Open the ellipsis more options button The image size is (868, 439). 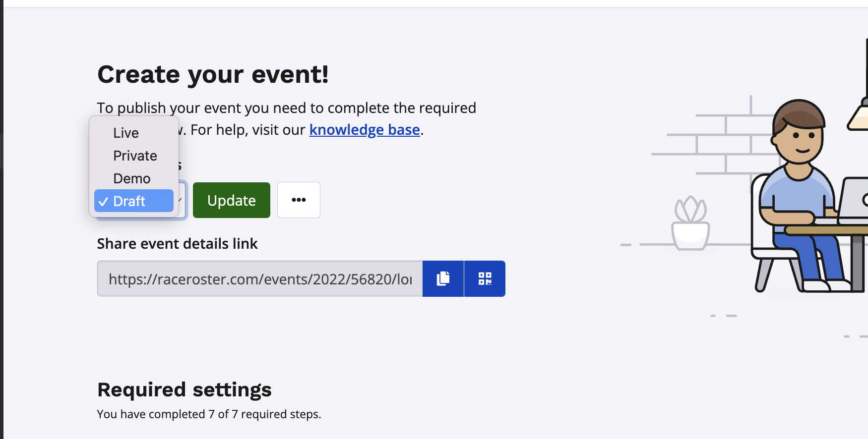tap(299, 200)
